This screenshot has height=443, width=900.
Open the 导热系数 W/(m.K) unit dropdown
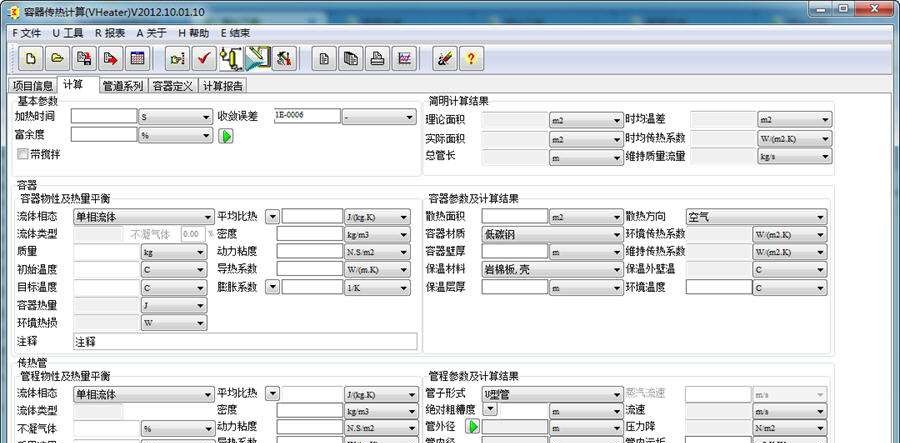pos(378,269)
